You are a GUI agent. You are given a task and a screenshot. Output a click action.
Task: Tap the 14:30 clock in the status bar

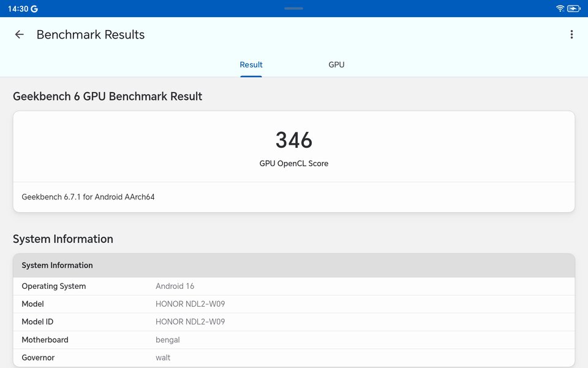click(x=18, y=9)
